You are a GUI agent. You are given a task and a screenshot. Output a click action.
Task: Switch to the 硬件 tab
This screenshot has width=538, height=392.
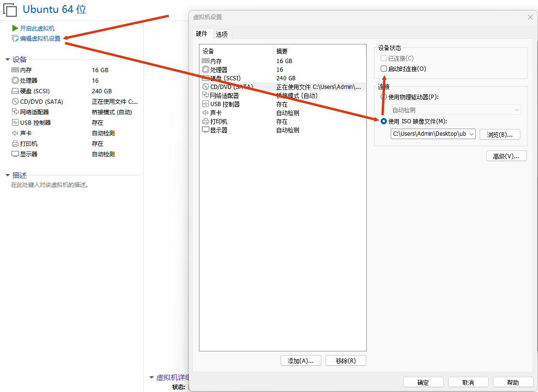click(x=201, y=33)
